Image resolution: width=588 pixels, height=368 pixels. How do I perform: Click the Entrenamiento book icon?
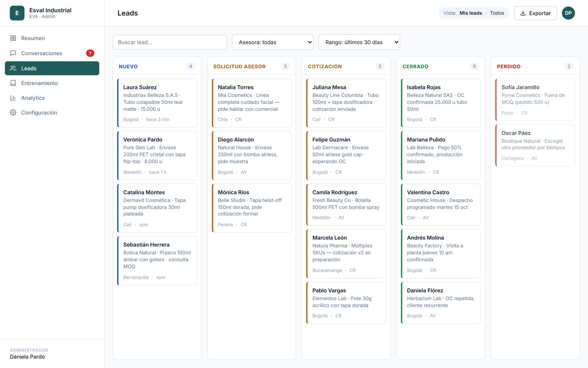click(x=13, y=83)
